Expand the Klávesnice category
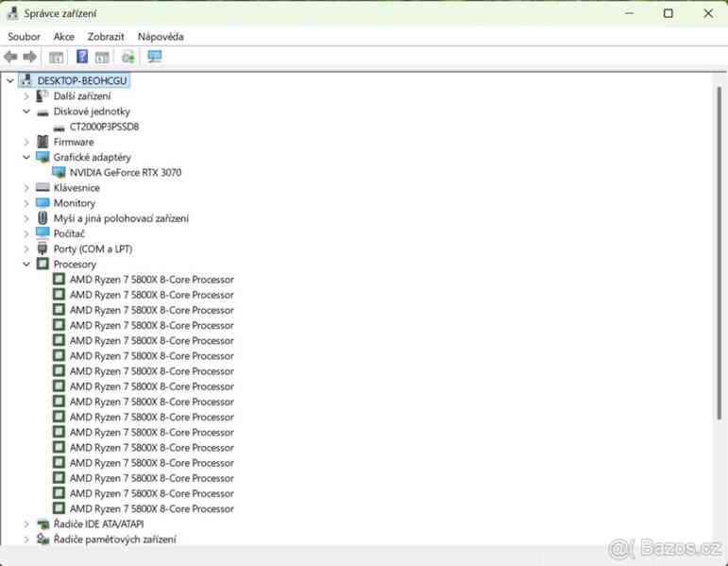Viewport: 728px width, 566px height. (26, 188)
